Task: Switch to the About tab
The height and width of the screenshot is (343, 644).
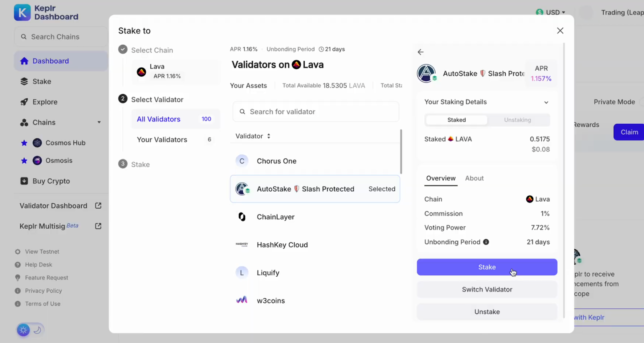Action: (x=475, y=178)
